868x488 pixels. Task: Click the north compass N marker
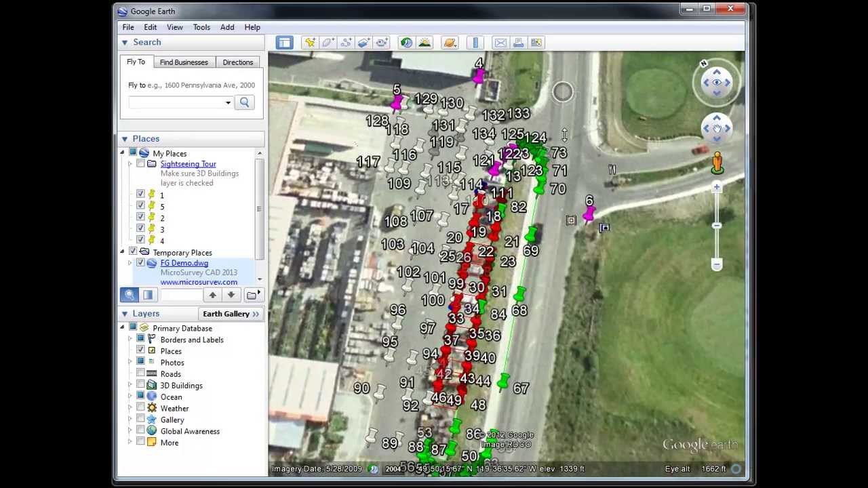click(x=703, y=64)
